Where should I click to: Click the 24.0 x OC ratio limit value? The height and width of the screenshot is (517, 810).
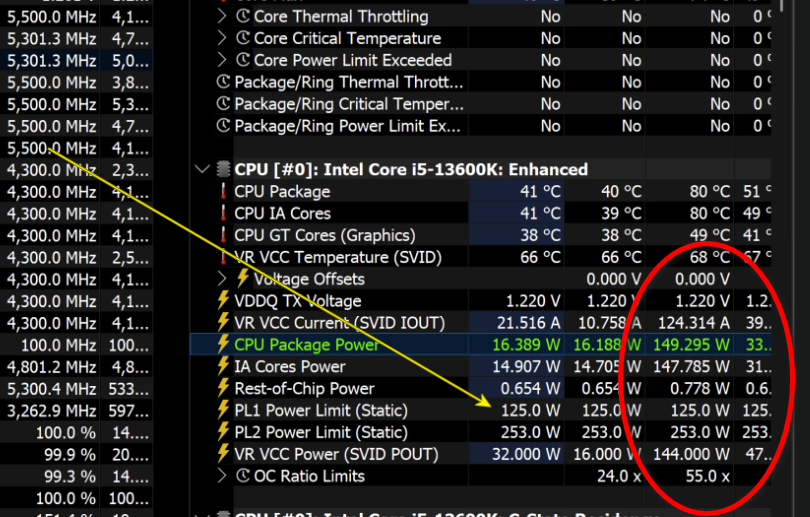[619, 476]
